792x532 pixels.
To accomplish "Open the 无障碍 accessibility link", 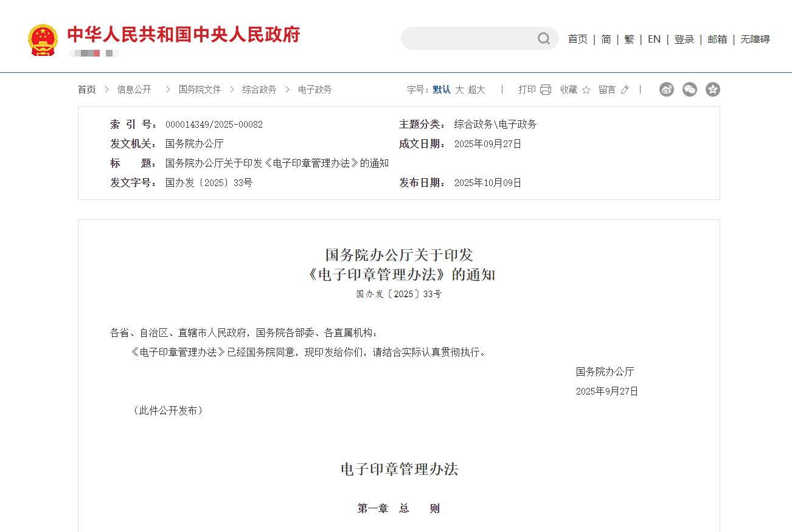I will (x=754, y=39).
